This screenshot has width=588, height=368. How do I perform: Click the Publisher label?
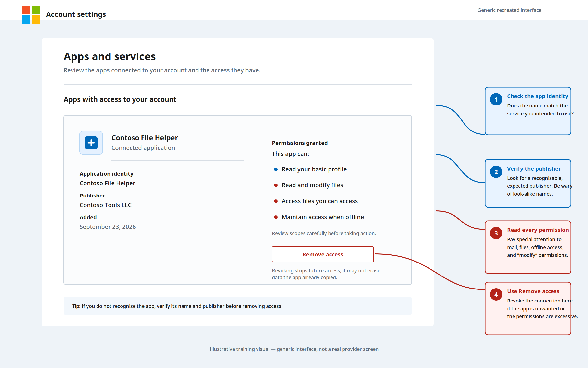(x=92, y=196)
